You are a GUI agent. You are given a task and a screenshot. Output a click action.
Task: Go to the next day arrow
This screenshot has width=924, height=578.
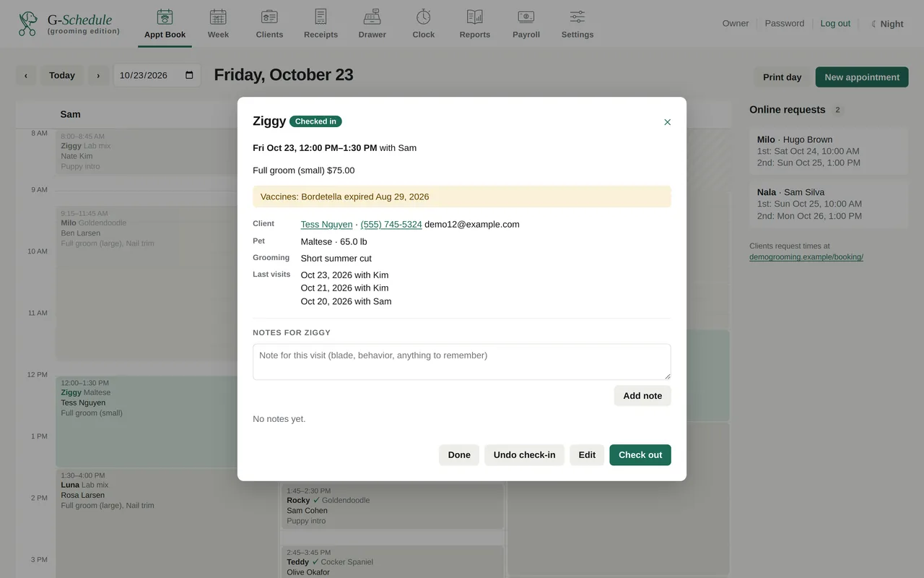coord(98,75)
